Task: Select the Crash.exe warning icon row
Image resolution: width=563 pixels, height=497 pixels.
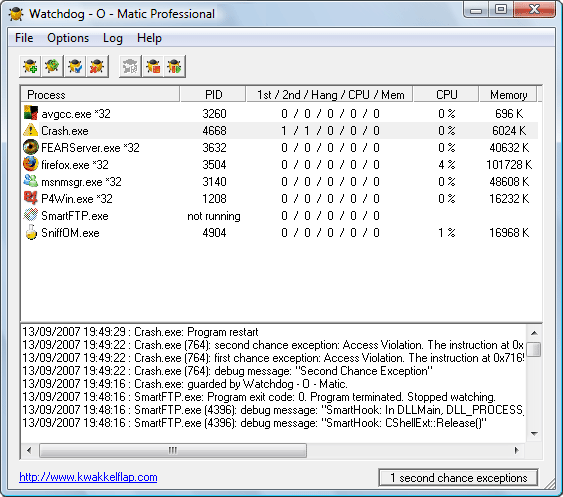Action: point(280,131)
